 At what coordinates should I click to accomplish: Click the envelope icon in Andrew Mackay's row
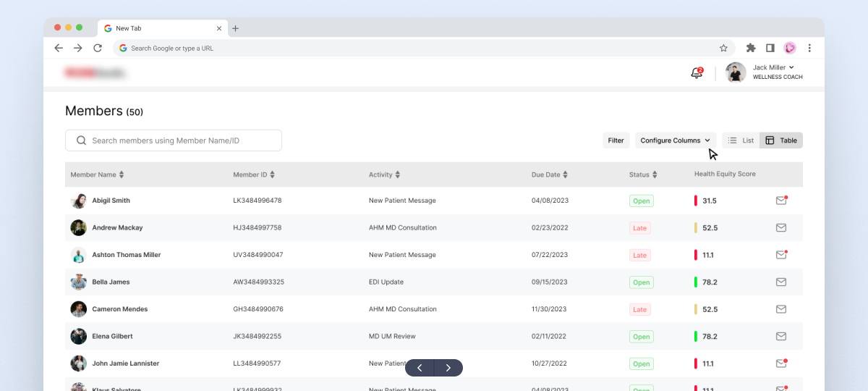coord(781,227)
